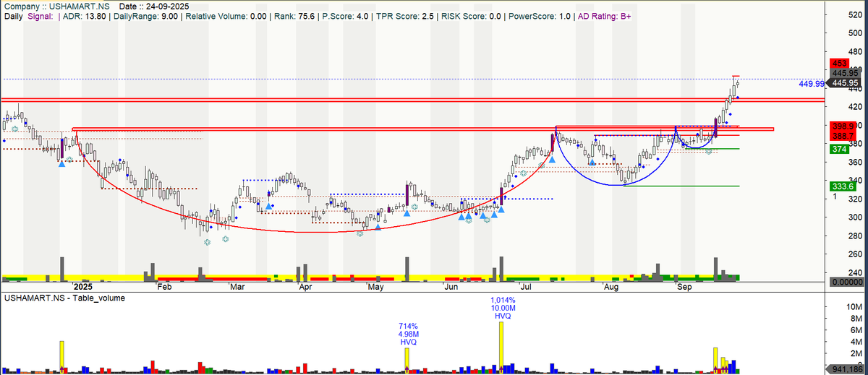The image size is (868, 375).
Task: Click the 714% 4.98M HVQ annotation
Action: point(407,333)
